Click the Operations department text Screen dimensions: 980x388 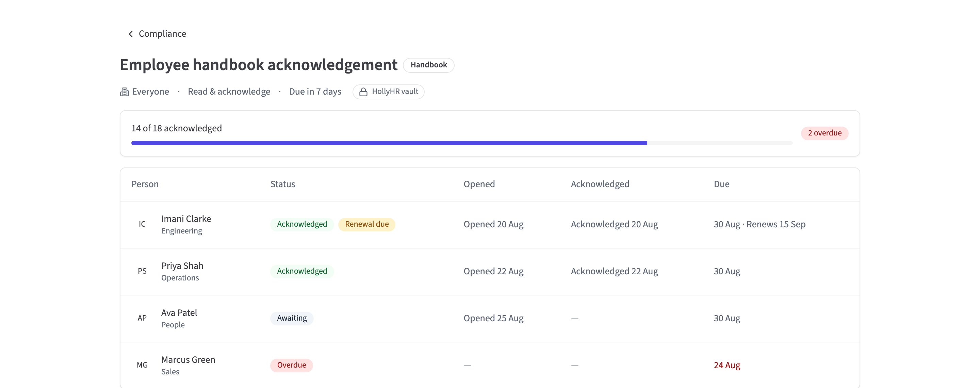click(x=180, y=278)
